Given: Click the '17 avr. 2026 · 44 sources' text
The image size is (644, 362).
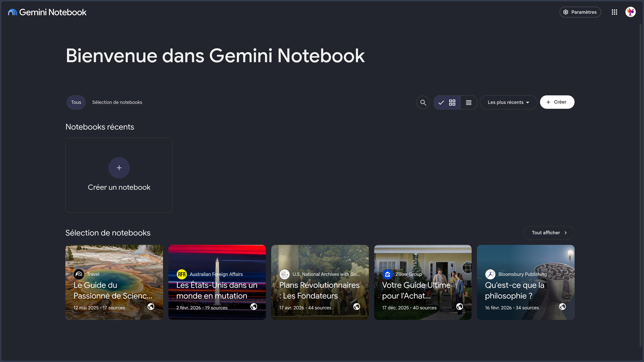Looking at the screenshot, I should point(305,308).
